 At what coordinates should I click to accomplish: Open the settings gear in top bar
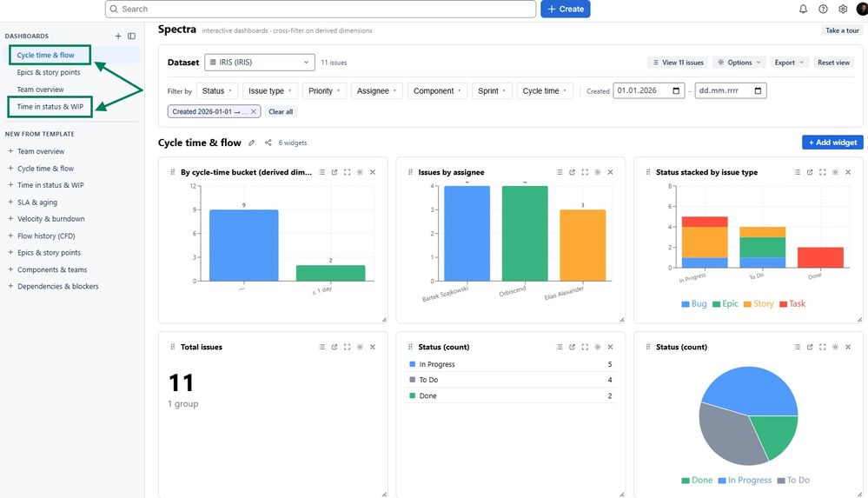coord(843,9)
